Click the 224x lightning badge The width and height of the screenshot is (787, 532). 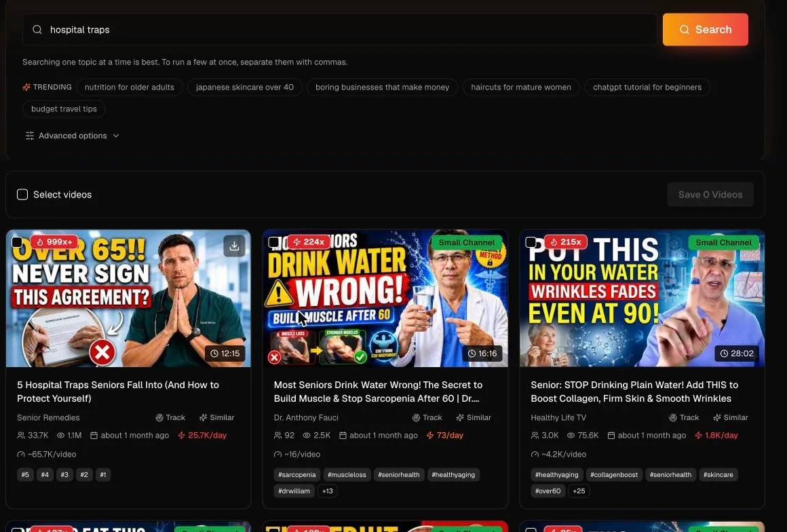coord(309,242)
